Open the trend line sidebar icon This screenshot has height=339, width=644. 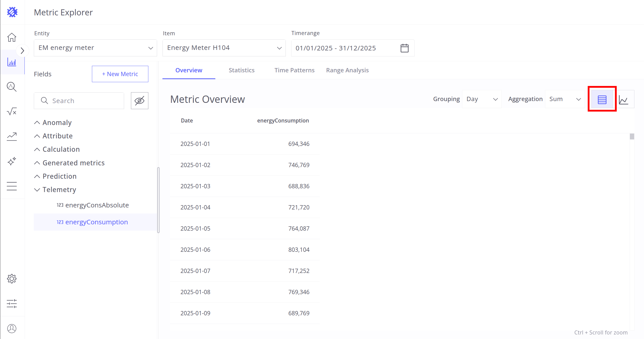click(12, 136)
